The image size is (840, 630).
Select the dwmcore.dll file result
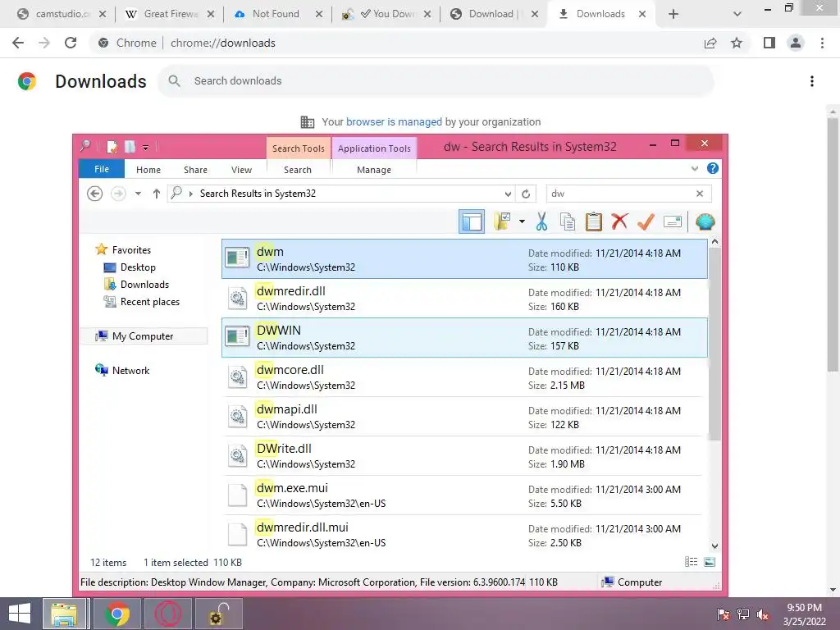[x=464, y=377]
